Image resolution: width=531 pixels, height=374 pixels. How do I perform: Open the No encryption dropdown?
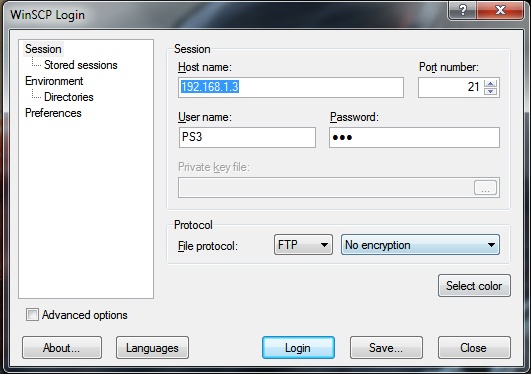pos(420,245)
